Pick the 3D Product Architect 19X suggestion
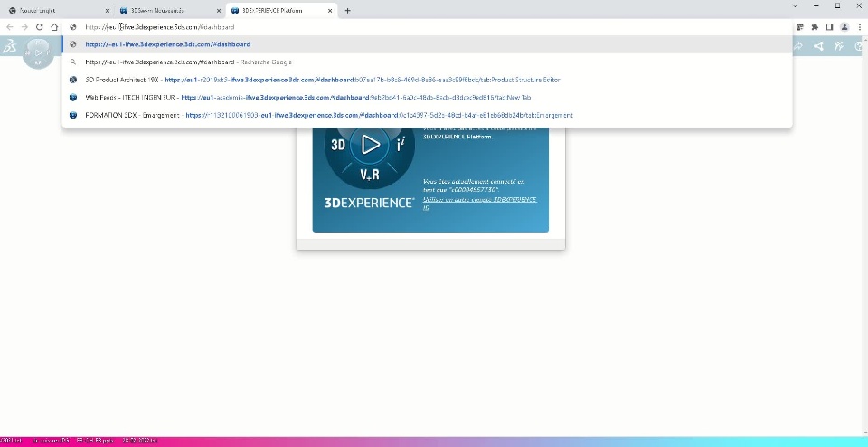Image resolution: width=868 pixels, height=447 pixels. click(x=427, y=80)
